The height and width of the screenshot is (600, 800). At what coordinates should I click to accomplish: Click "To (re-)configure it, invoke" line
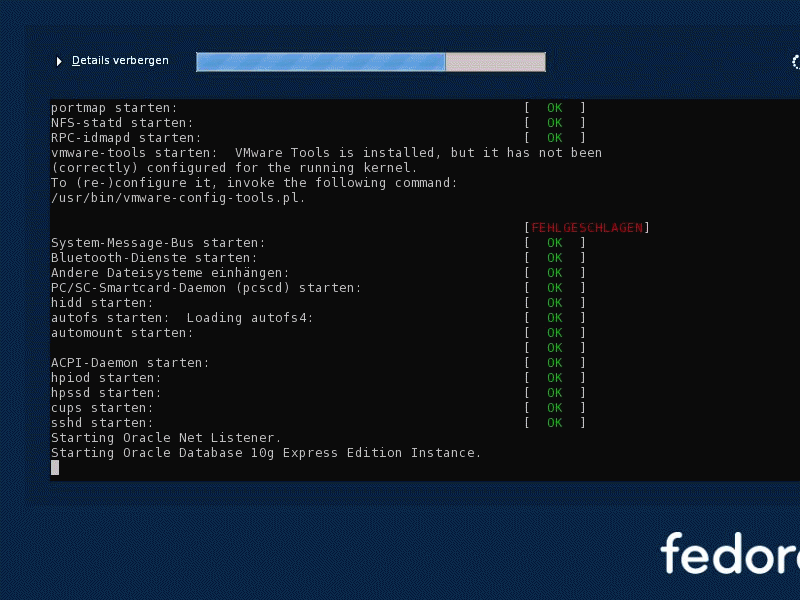254,183
